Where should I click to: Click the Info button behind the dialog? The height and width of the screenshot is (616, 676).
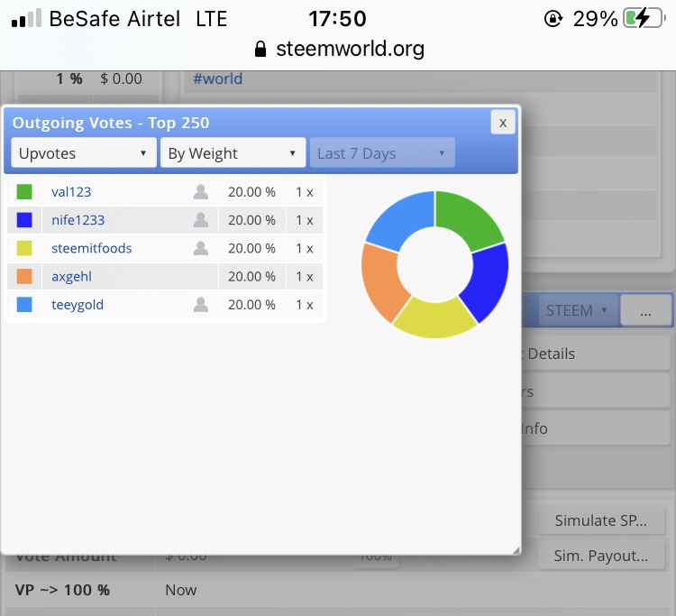click(596, 428)
